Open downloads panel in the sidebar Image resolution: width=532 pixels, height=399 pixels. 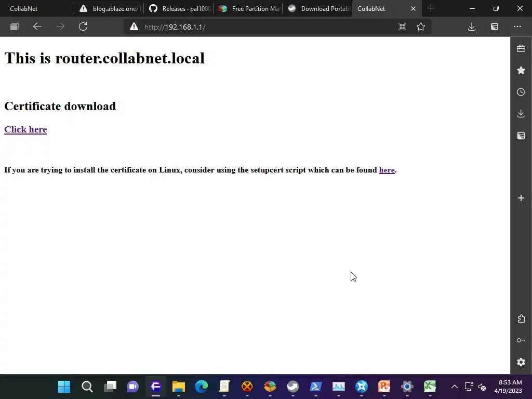521,114
